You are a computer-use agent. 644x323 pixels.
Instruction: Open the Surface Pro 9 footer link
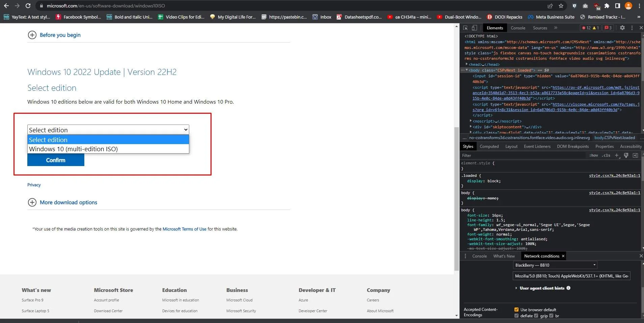point(32,300)
